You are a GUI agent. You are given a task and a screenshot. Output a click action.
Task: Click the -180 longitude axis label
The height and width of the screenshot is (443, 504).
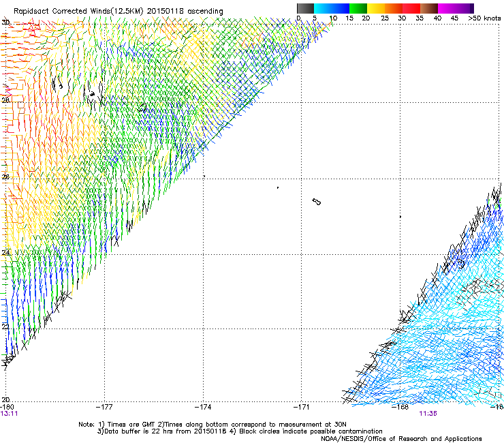[x=5, y=407]
